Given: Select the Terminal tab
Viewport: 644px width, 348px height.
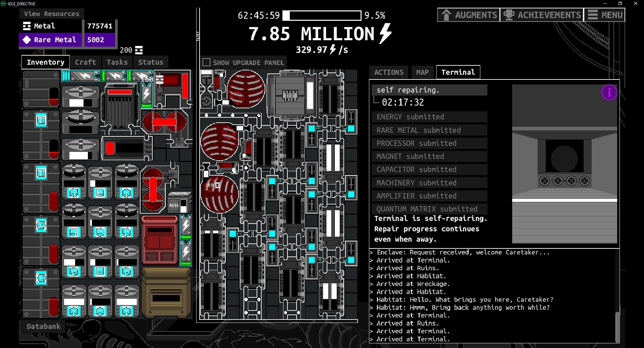Looking at the screenshot, I should (458, 72).
